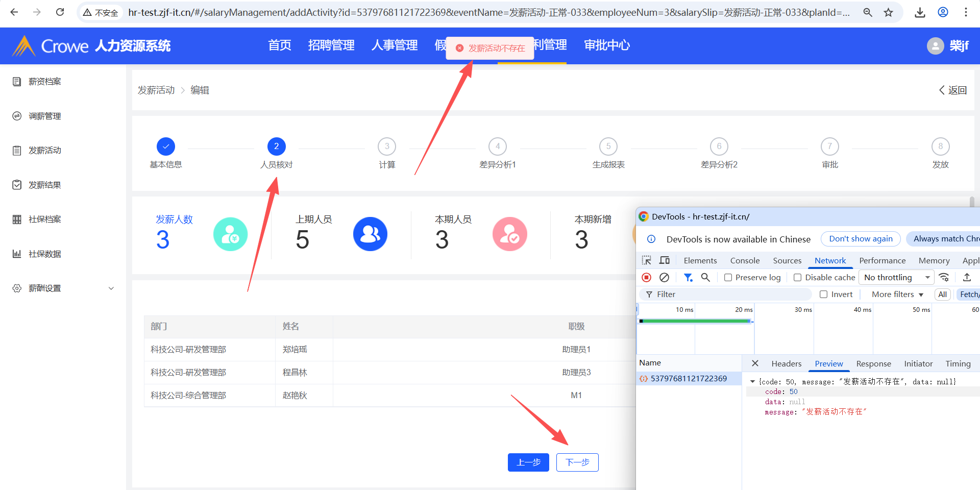Expand the More filters dropdown
This screenshot has width=980, height=490.
point(897,295)
